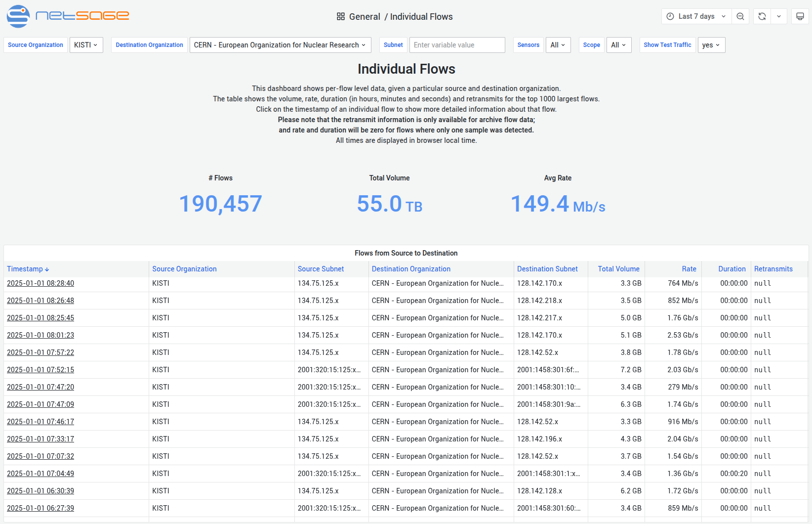Sort by Total Volume column header
This screenshot has height=524, width=812.
(618, 269)
